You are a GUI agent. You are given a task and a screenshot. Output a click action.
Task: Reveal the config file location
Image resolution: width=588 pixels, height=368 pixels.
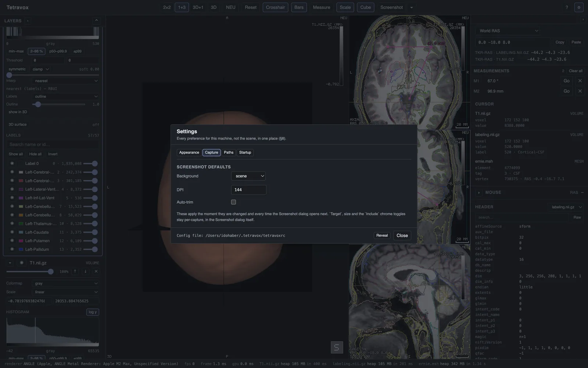pyautogui.click(x=382, y=236)
